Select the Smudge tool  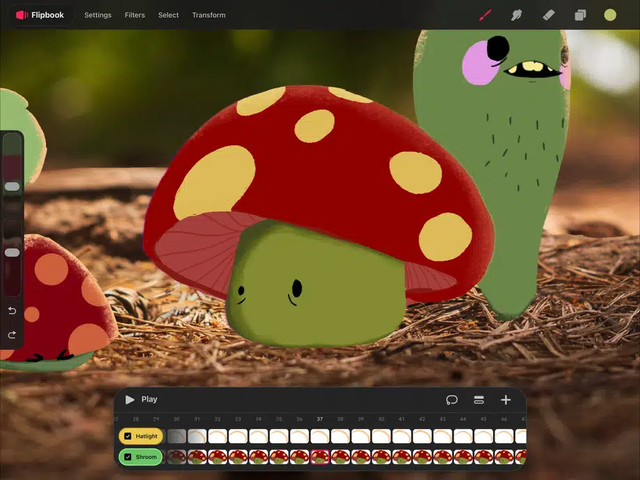[x=517, y=15]
